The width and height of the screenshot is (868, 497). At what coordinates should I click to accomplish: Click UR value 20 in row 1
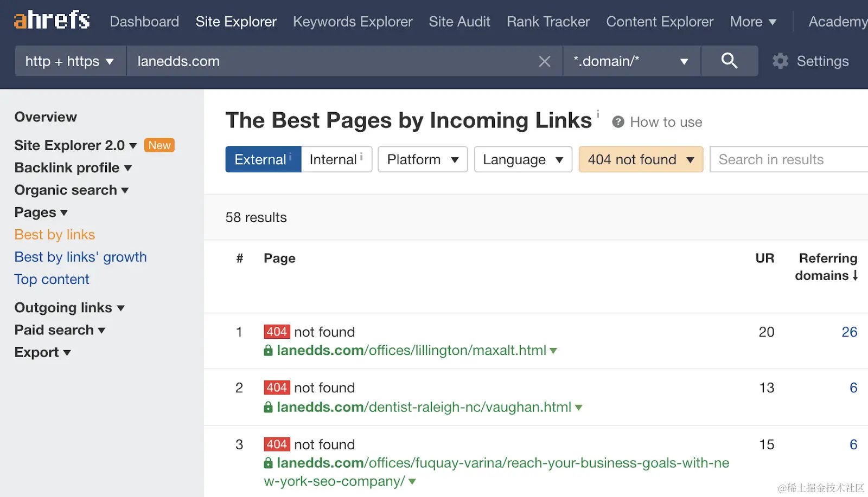(766, 332)
